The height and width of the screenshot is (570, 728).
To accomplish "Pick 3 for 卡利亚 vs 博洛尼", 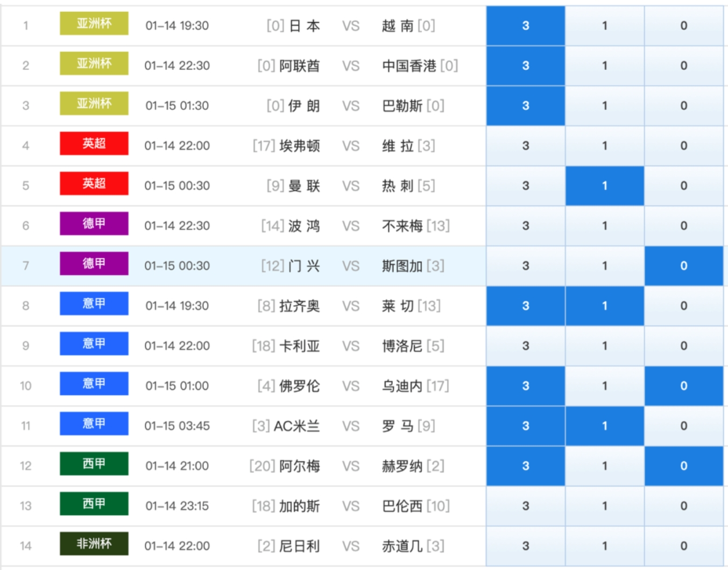I will click(x=526, y=346).
